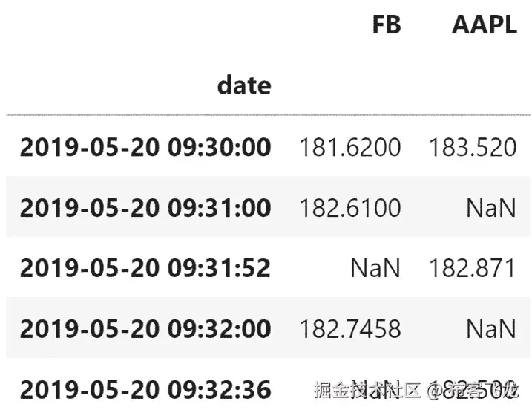Click the AAPL column header
This screenshot has width=532, height=413.
coord(484,25)
